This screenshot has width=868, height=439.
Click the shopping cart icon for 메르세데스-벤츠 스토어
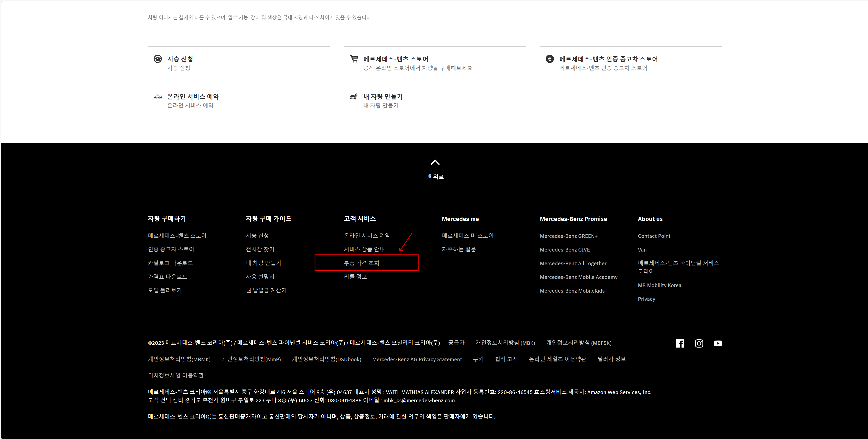coord(354,59)
